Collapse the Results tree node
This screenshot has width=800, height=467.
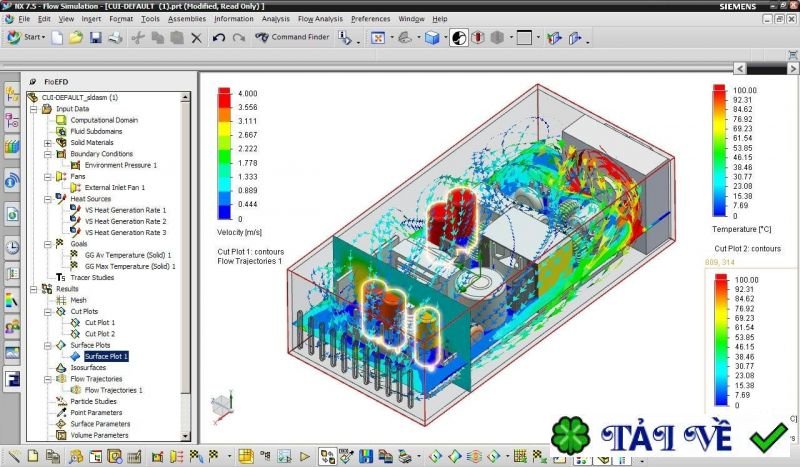click(35, 289)
